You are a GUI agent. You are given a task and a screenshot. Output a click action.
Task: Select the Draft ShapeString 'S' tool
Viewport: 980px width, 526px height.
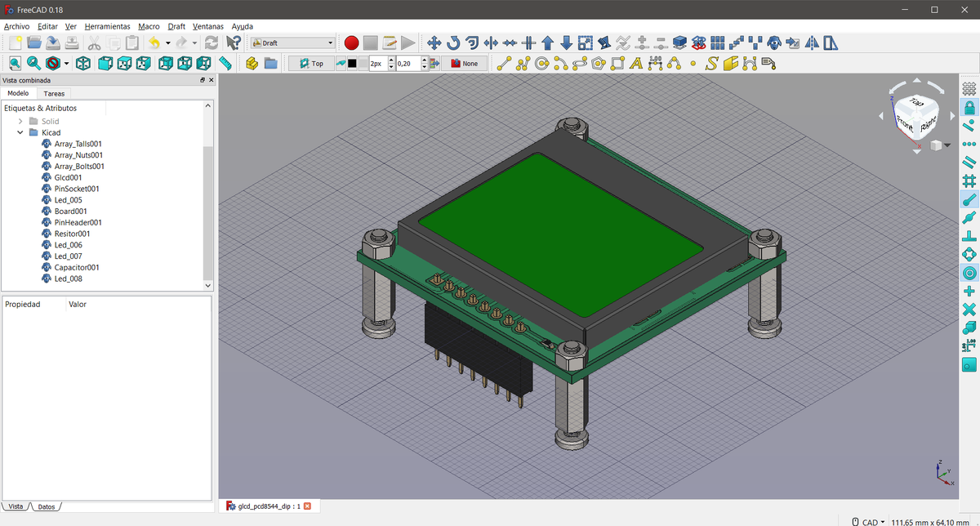click(712, 63)
